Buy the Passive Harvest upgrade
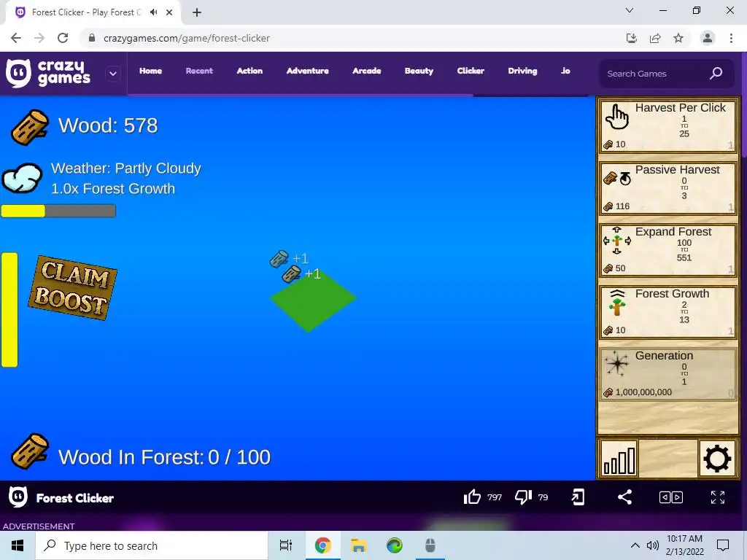Image resolution: width=747 pixels, height=560 pixels. pos(667,187)
